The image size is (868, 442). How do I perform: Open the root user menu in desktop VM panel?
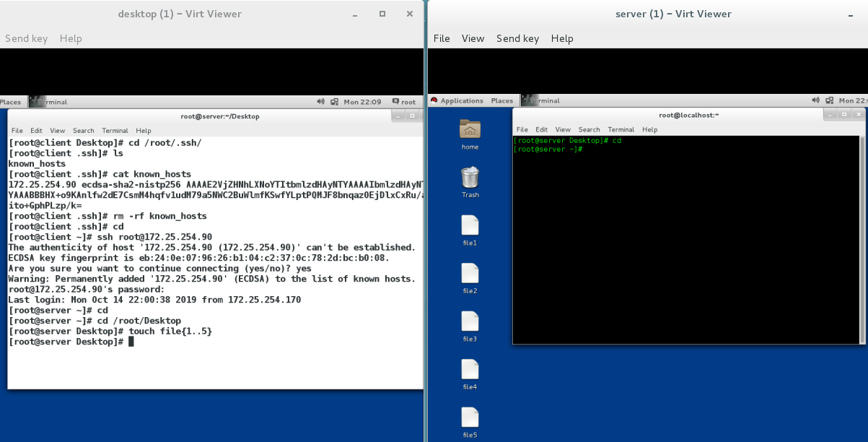pyautogui.click(x=404, y=102)
